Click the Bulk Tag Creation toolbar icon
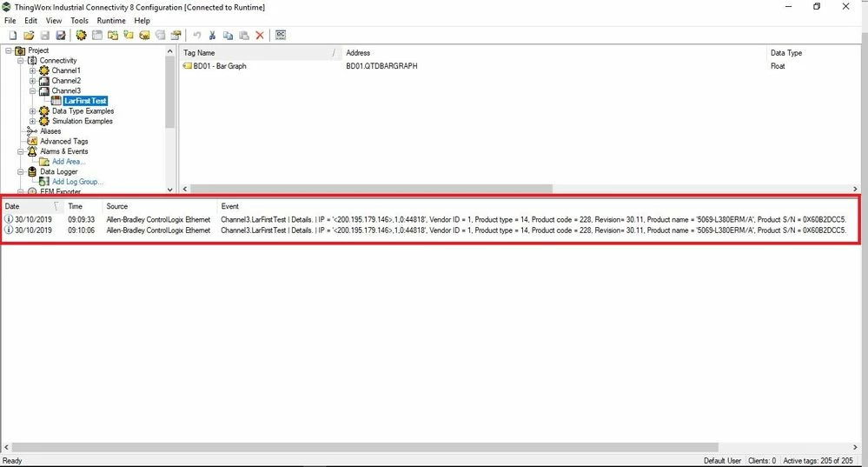 pyautogui.click(x=144, y=36)
